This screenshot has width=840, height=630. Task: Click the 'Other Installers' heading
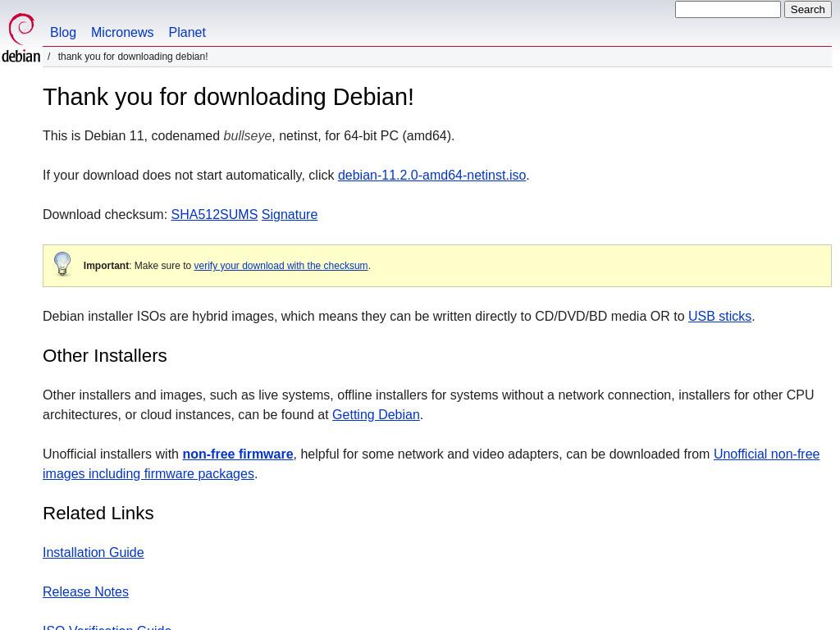tap(105, 356)
